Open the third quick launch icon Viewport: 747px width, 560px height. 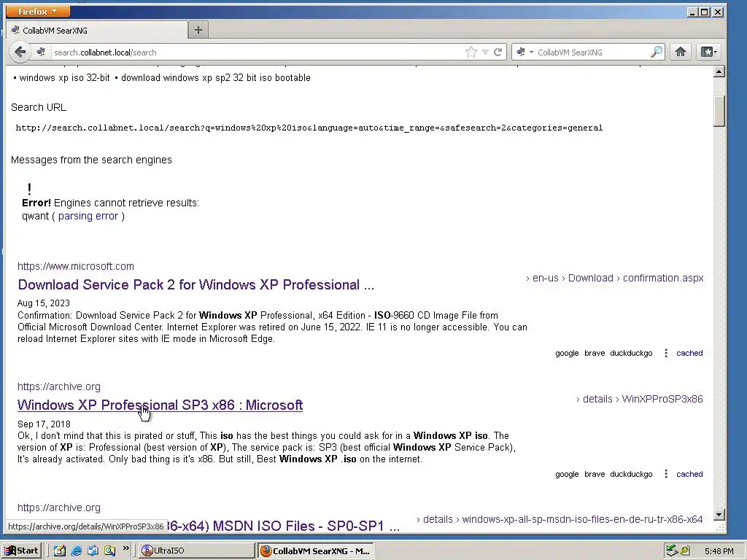pos(93,551)
